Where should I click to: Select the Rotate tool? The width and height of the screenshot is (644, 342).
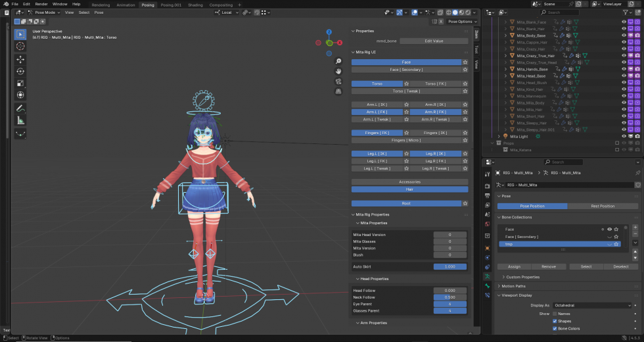pyautogui.click(x=20, y=71)
